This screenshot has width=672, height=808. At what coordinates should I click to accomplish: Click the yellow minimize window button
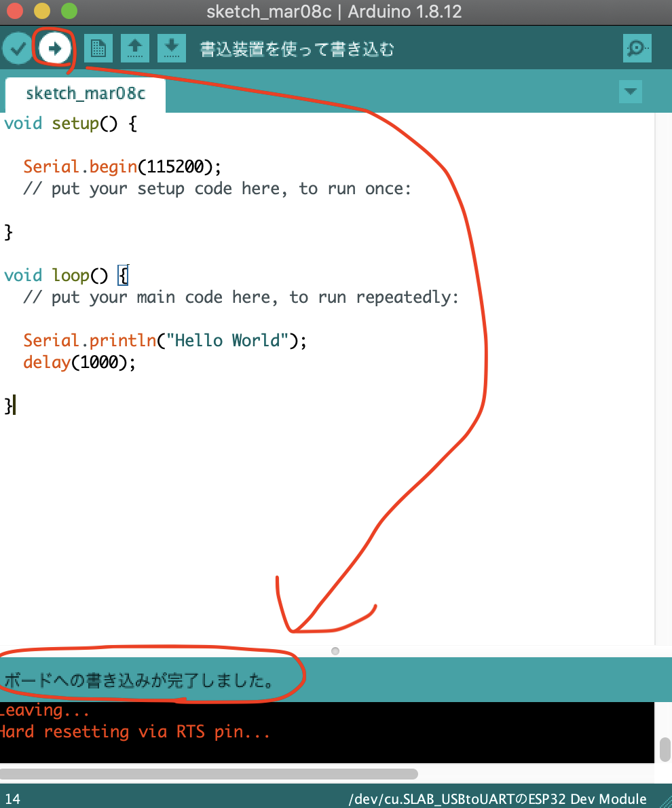pos(41,11)
